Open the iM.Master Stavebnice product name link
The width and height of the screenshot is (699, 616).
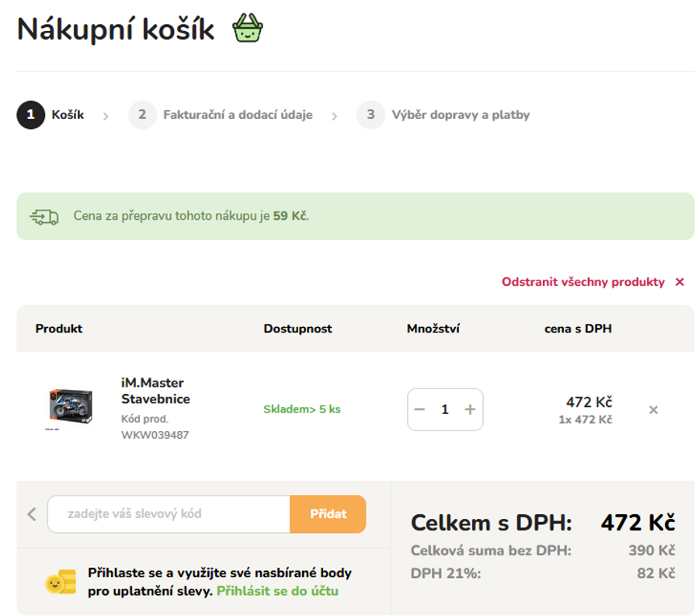coord(155,391)
